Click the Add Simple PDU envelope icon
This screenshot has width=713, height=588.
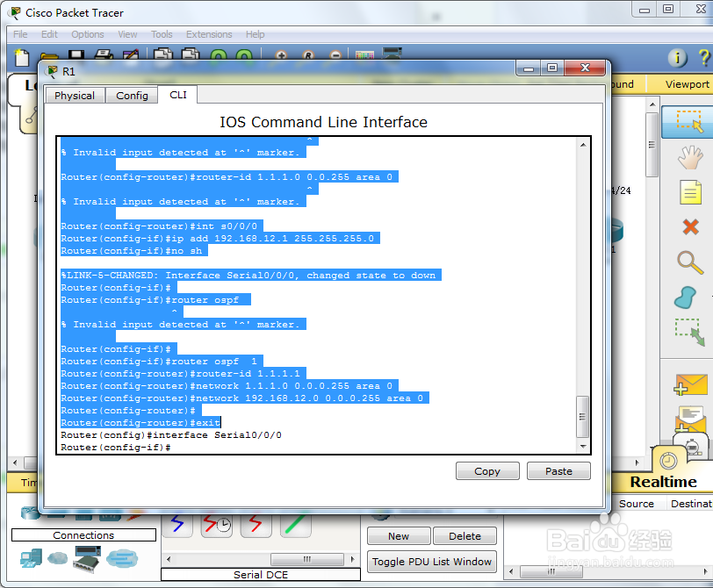pos(690,384)
